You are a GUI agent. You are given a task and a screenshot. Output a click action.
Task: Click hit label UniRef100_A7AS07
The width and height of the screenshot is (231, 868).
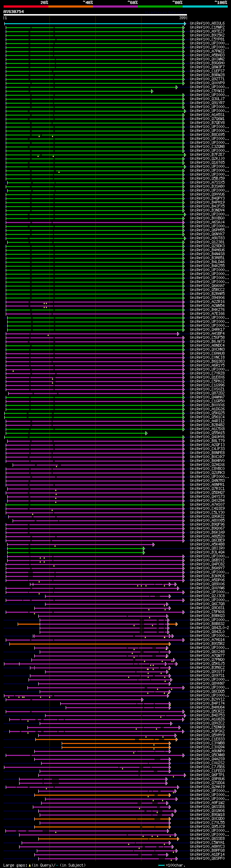click(207, 504)
